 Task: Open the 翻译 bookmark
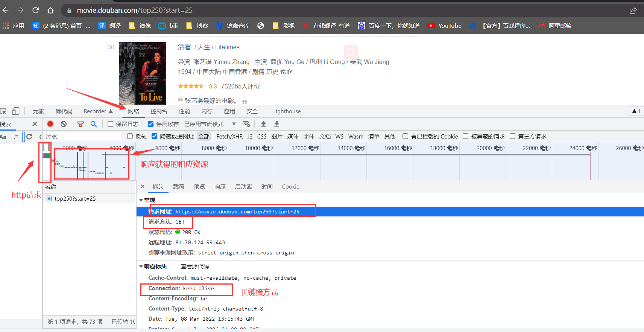point(109,26)
